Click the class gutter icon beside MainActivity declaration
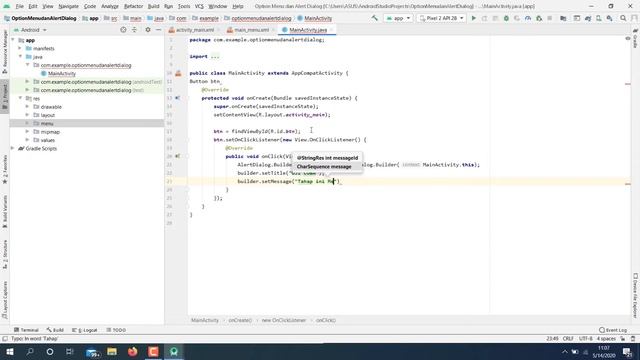 tap(178, 73)
